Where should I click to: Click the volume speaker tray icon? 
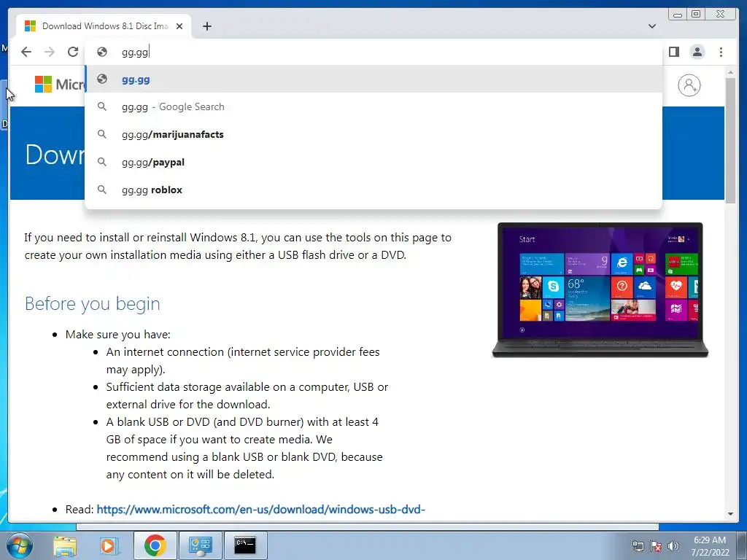[x=673, y=546]
